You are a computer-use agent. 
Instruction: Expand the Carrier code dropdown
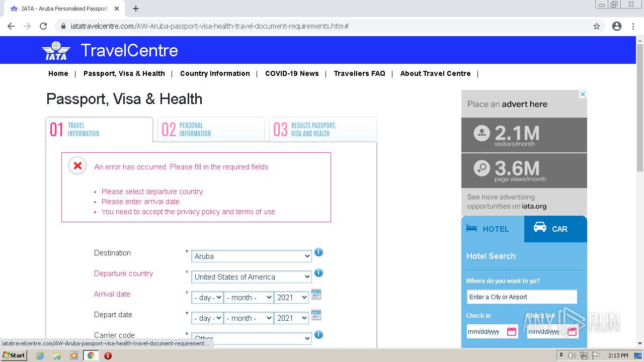pyautogui.click(x=252, y=338)
